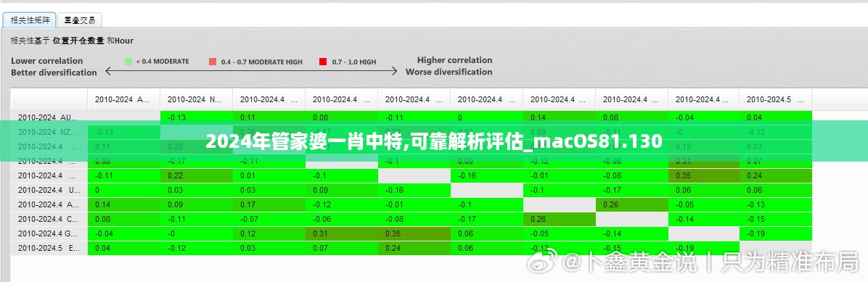Click -0.14 cell in the C... row

coord(703,218)
